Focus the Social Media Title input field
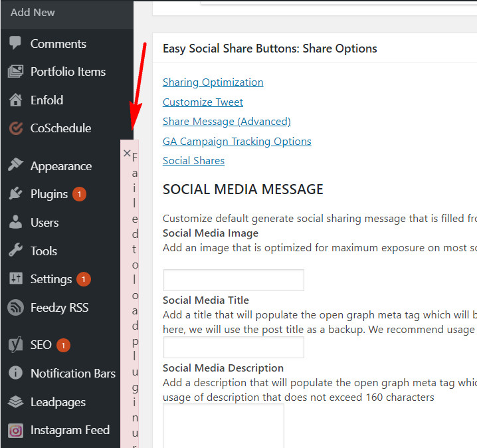The height and width of the screenshot is (448, 477). point(234,347)
